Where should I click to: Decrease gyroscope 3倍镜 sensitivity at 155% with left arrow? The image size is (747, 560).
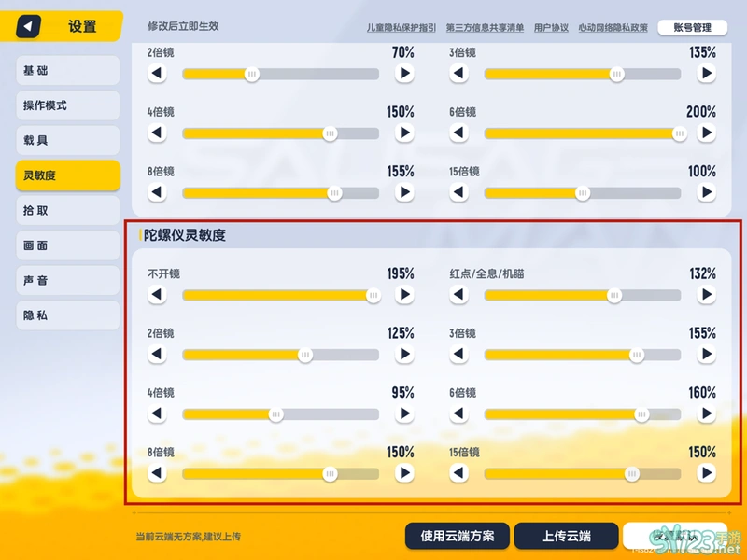[x=458, y=355]
